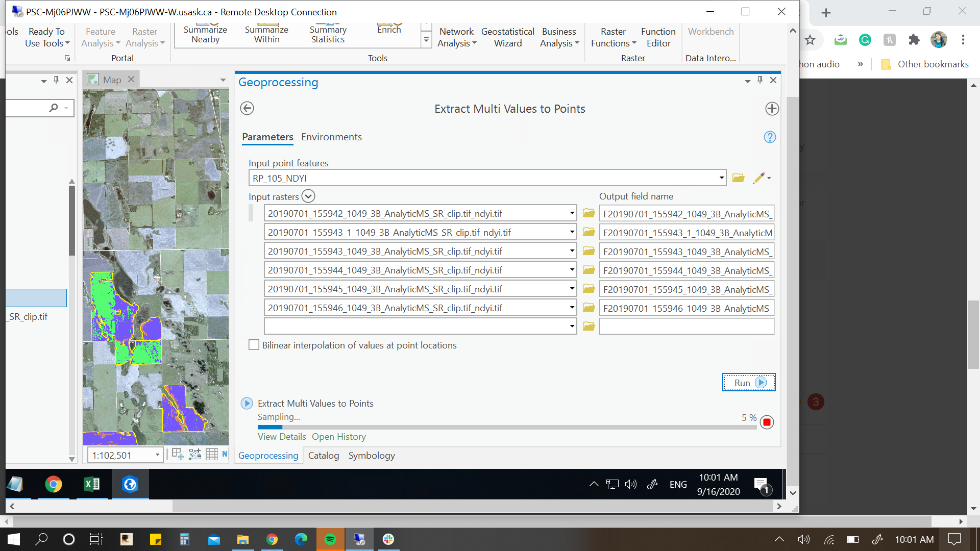Click the Run button
Image resolution: width=980 pixels, height=551 pixels.
[748, 383]
